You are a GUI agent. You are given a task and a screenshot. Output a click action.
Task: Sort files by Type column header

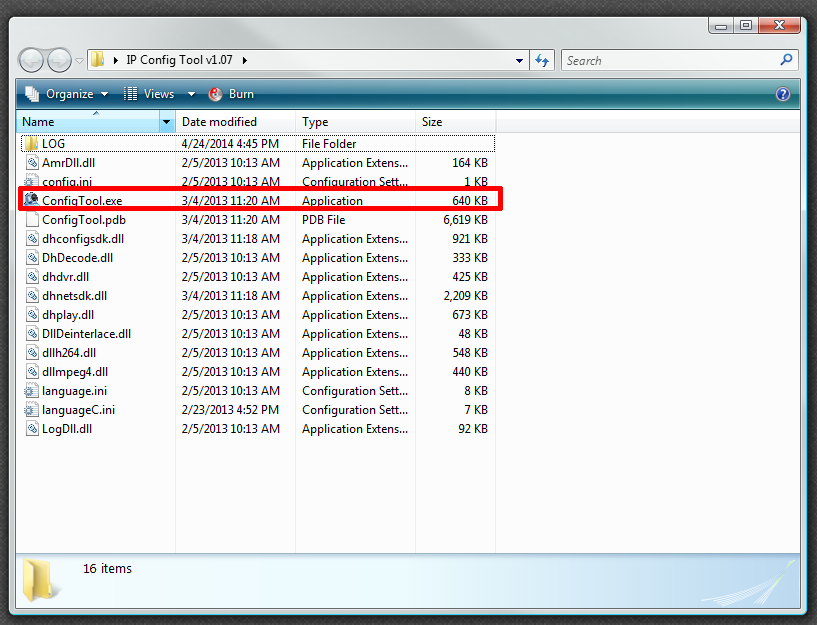coord(315,122)
